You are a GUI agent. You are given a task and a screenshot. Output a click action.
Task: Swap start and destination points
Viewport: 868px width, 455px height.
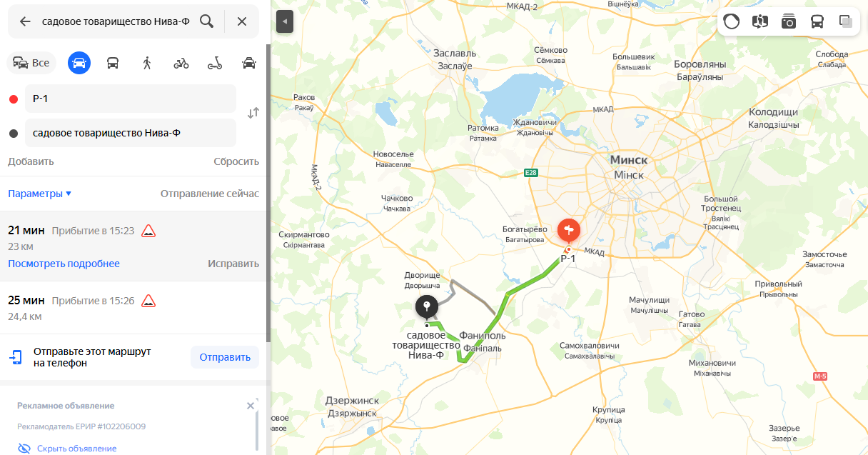[253, 113]
